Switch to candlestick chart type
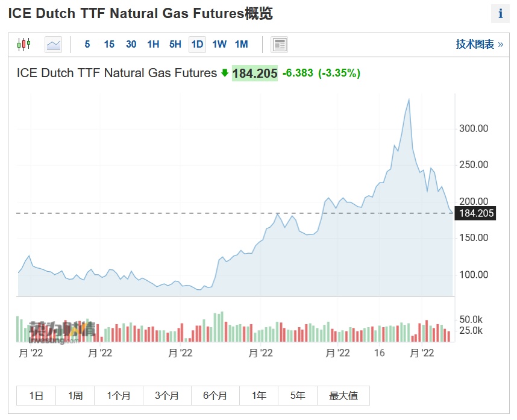The width and height of the screenshot is (517, 420). [23, 44]
